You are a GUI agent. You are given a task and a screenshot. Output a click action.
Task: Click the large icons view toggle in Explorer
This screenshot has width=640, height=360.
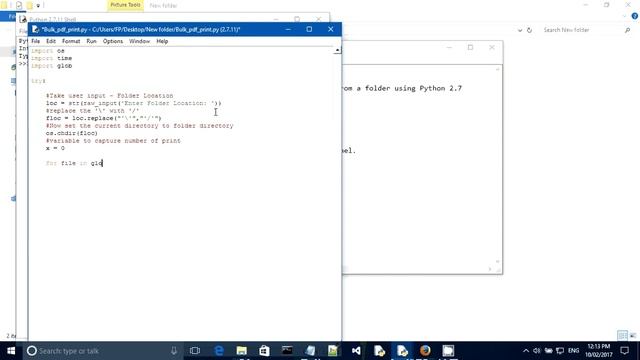633,336
